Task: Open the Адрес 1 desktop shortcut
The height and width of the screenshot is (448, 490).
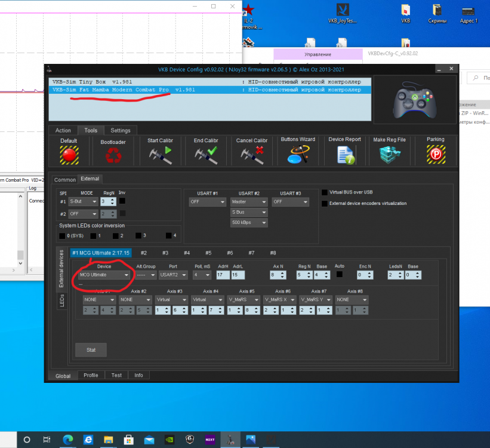Action: [x=469, y=13]
